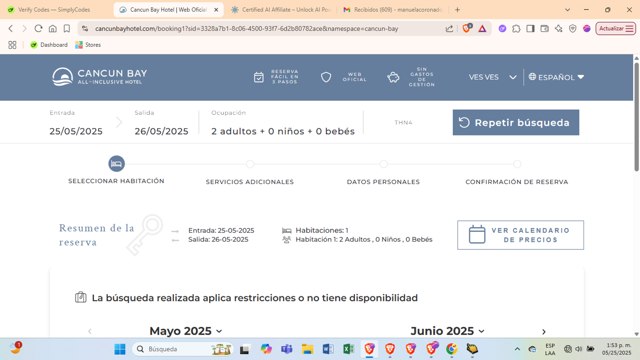Click the Web Oficial shield icon
The width and height of the screenshot is (640, 360).
click(x=326, y=77)
